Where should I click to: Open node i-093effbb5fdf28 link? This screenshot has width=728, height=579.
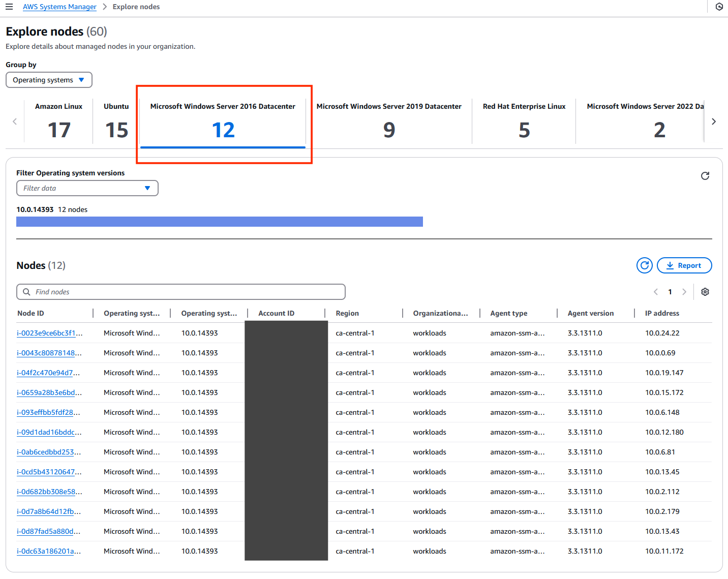[48, 412]
